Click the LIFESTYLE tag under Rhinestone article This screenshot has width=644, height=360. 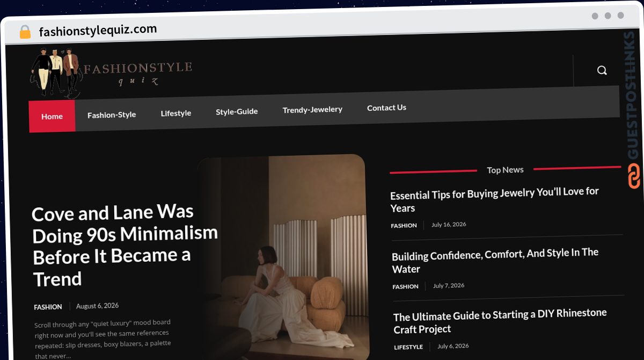pos(408,347)
